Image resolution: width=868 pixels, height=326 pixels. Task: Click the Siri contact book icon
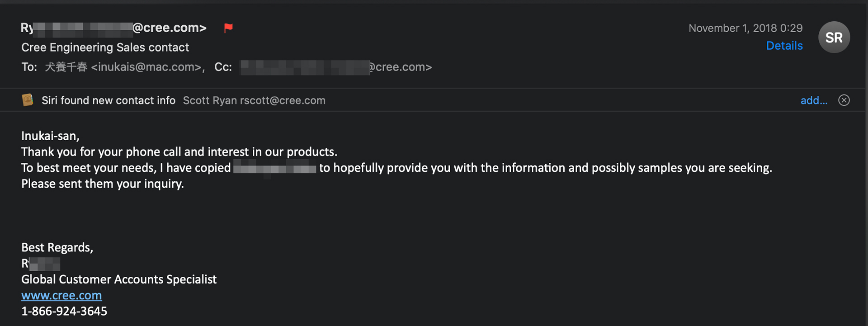(28, 100)
